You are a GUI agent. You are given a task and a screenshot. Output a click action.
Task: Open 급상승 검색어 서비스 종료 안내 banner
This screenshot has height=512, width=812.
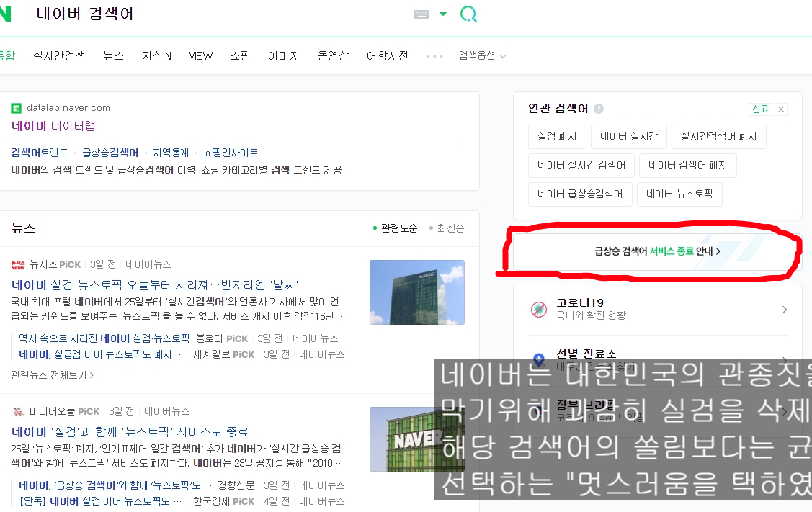pos(657,251)
